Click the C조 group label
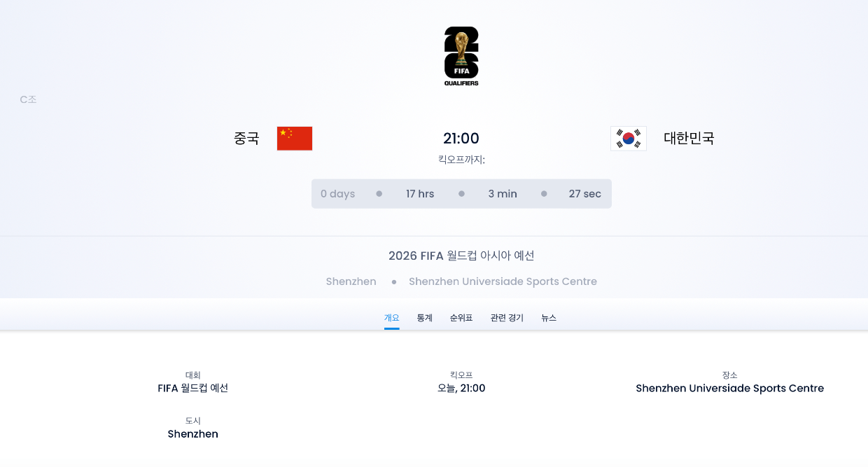Viewport: 868px width, 467px height. [x=28, y=99]
